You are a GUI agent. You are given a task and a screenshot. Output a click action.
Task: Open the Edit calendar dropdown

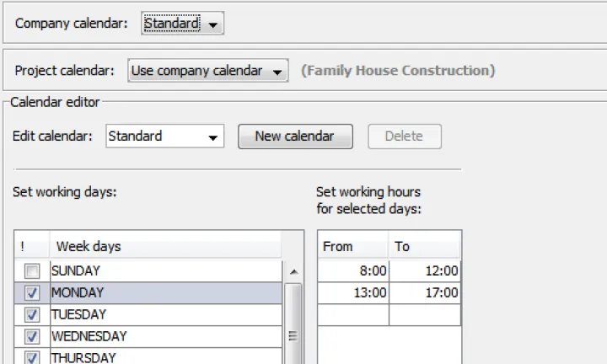[x=165, y=136]
